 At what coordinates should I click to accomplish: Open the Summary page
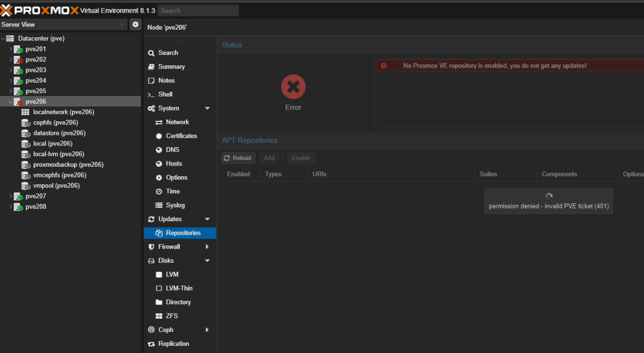click(x=180, y=67)
